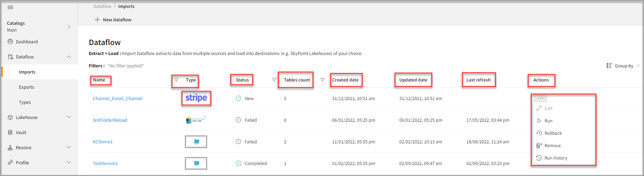Click the Lakehouse cube icon
This screenshot has width=644, height=176.
(10, 117)
